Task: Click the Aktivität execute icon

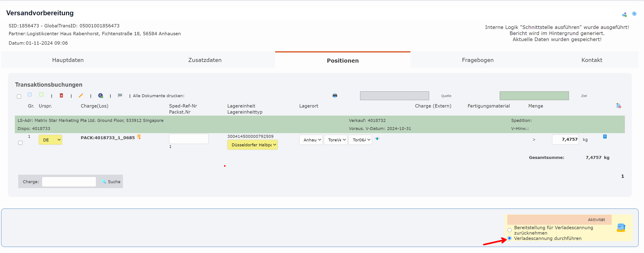Action: 621,228
